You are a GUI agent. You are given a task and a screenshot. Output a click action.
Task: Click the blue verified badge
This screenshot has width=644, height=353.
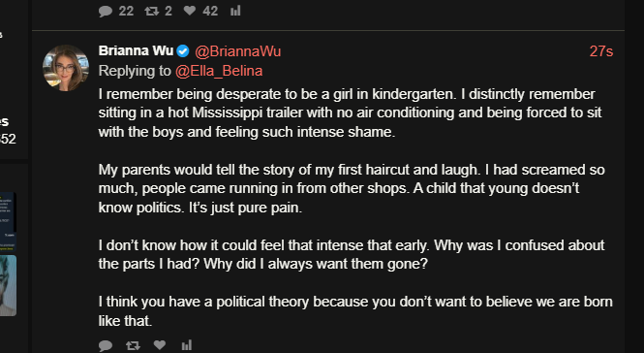pyautogui.click(x=183, y=51)
